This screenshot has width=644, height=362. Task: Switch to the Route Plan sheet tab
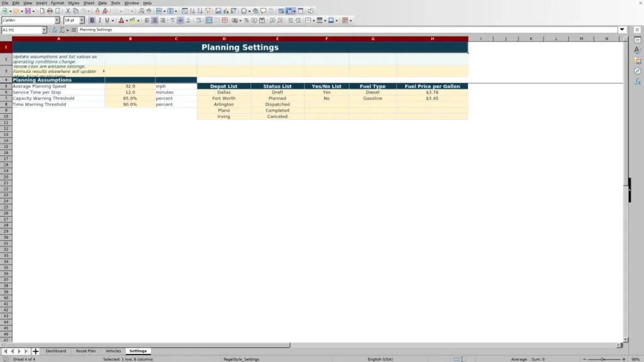86,351
